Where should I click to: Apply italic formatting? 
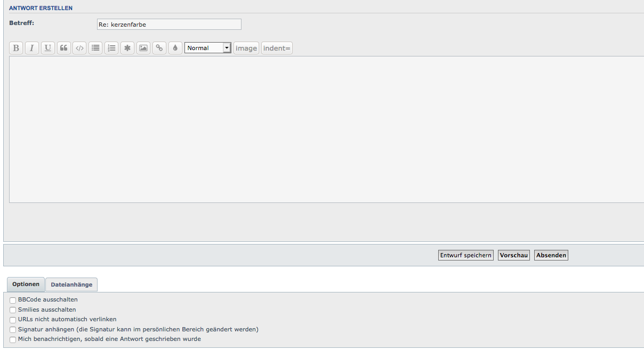tap(32, 48)
